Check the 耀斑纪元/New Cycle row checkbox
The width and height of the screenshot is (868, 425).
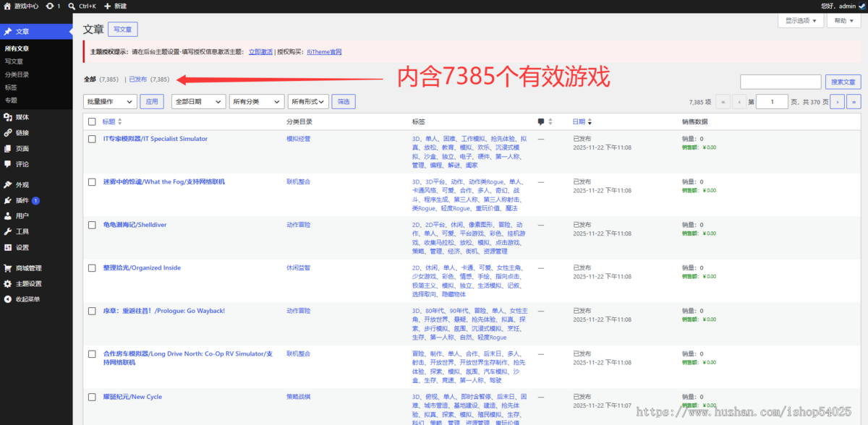point(92,397)
